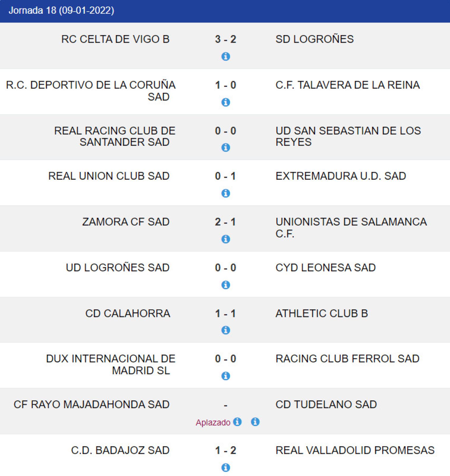Click the 3 - 2 score result
450x476 pixels.
coord(226,39)
